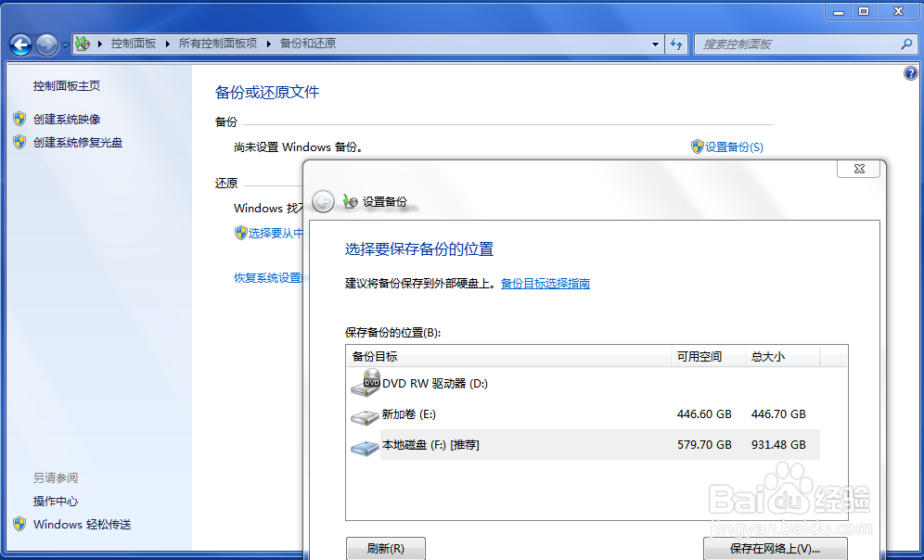Viewport: 924px width, 560px height.
Task: Maximize the Control Panel window
Action: click(x=864, y=10)
